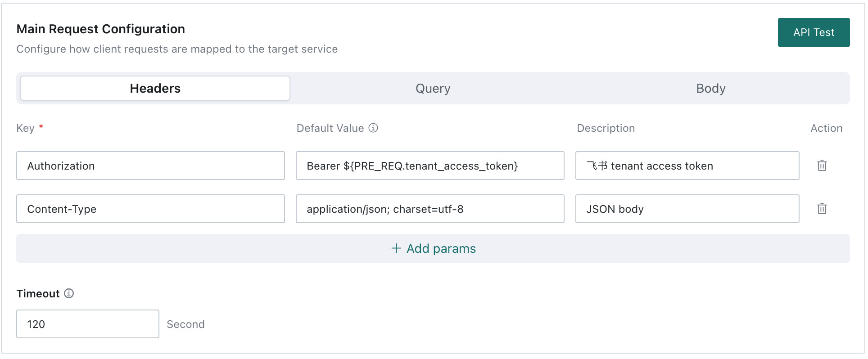Edit the Content-Type key field
Screen dimensions: 868x359
[x=150, y=209]
